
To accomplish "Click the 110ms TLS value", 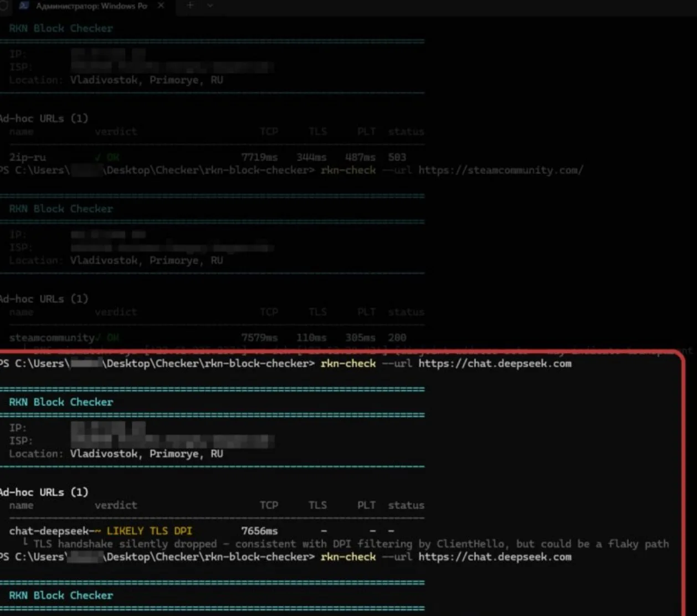I will [311, 338].
